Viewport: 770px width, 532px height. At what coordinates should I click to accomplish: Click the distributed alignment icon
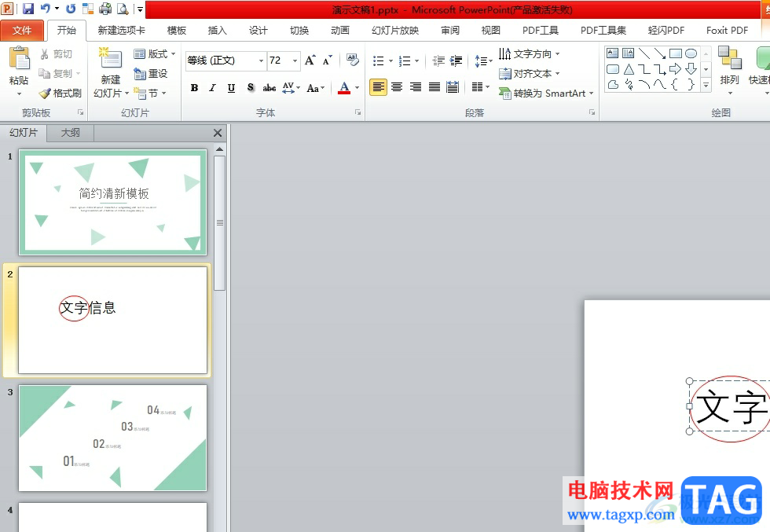453,87
